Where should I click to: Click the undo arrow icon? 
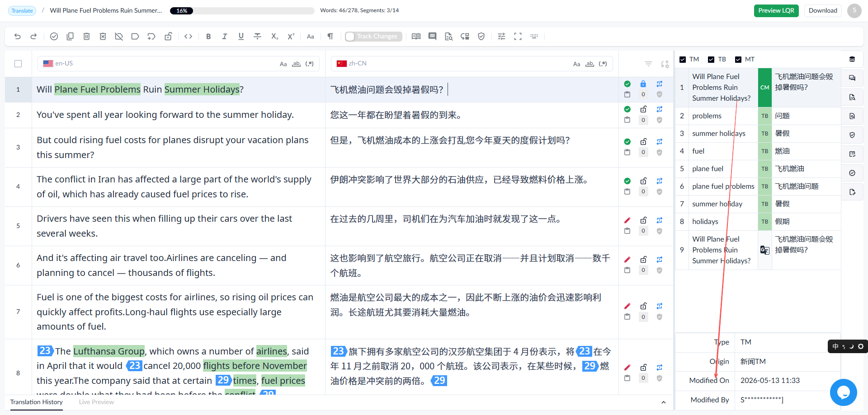(18, 37)
